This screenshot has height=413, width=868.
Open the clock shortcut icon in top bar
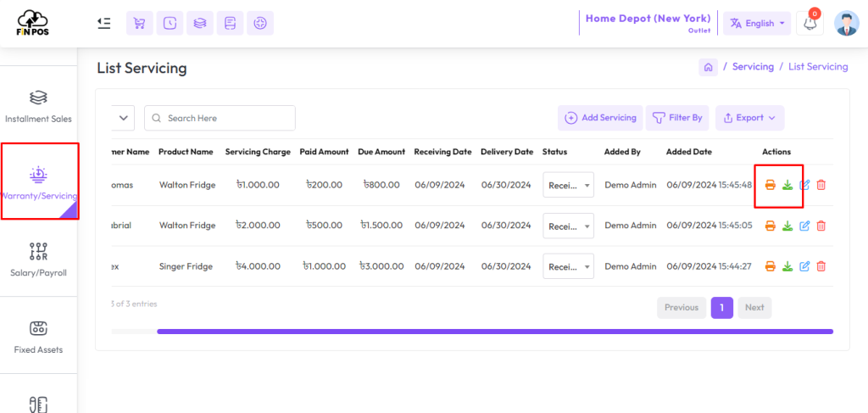tap(170, 23)
